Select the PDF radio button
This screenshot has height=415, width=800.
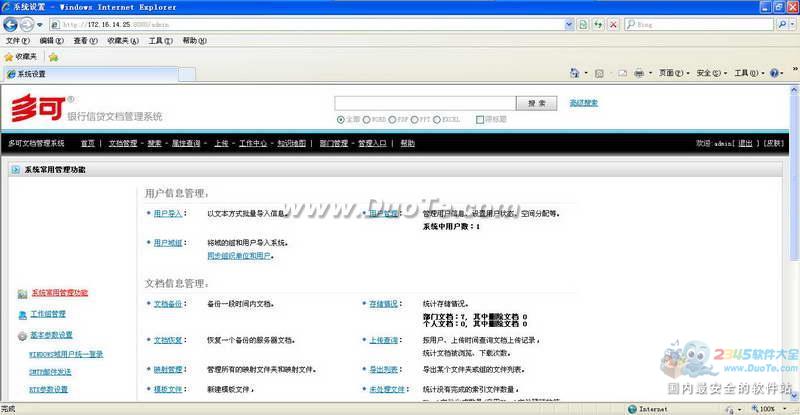coord(392,119)
